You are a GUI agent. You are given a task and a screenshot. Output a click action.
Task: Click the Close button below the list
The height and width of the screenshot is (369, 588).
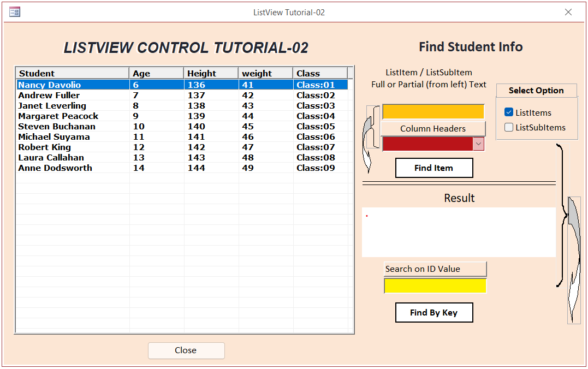[x=186, y=350]
